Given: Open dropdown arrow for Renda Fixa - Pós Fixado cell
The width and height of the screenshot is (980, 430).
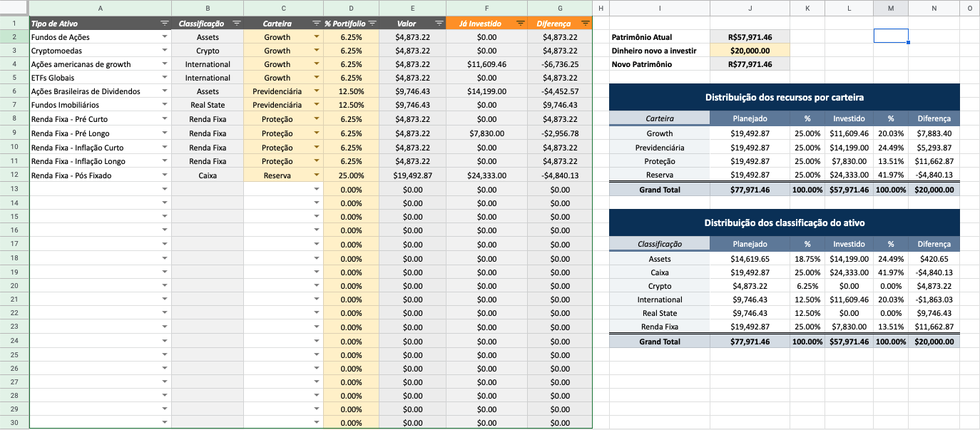Looking at the screenshot, I should 165,175.
